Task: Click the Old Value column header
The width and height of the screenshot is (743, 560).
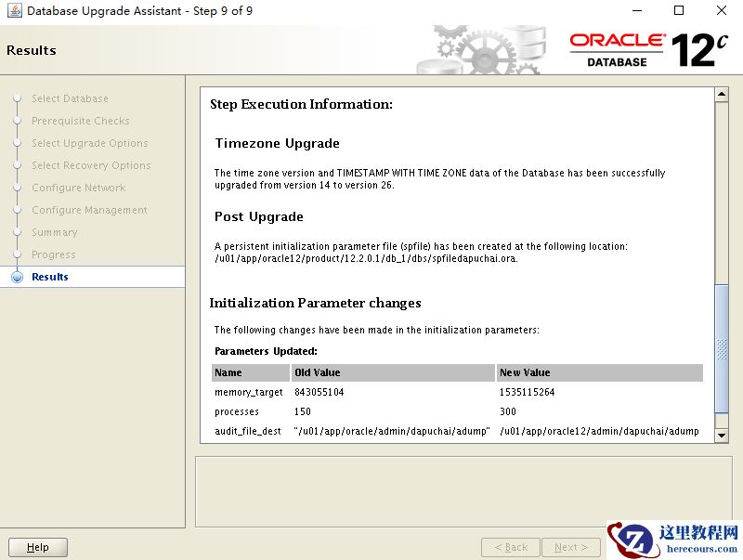Action: (392, 372)
